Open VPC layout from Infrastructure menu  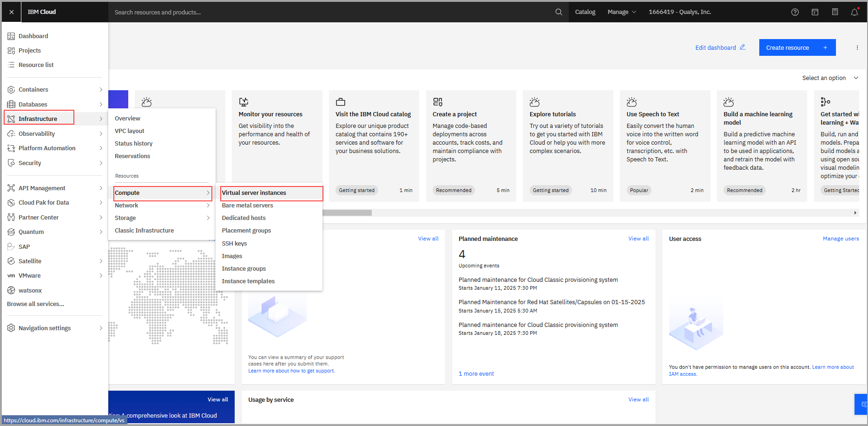pyautogui.click(x=130, y=131)
